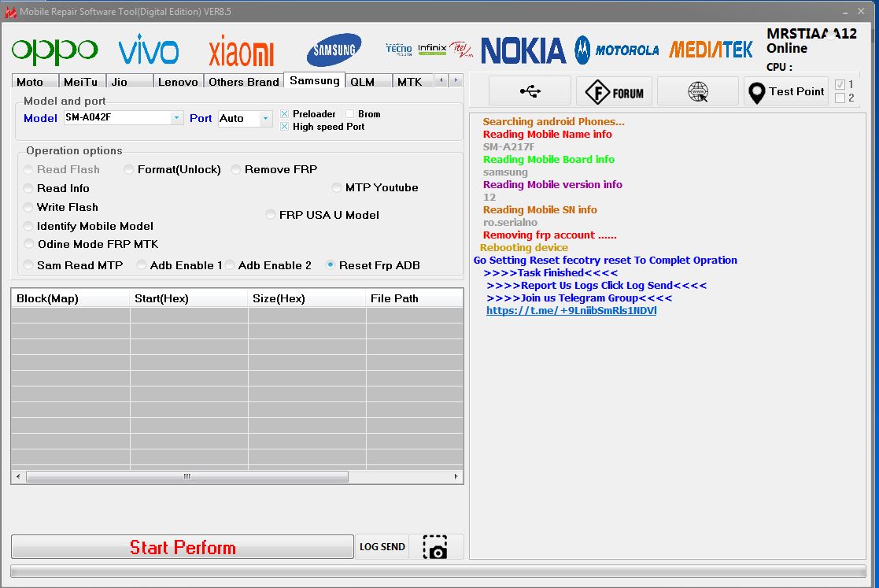Image resolution: width=879 pixels, height=588 pixels.
Task: Enable the Brom checkbox
Action: (x=349, y=113)
